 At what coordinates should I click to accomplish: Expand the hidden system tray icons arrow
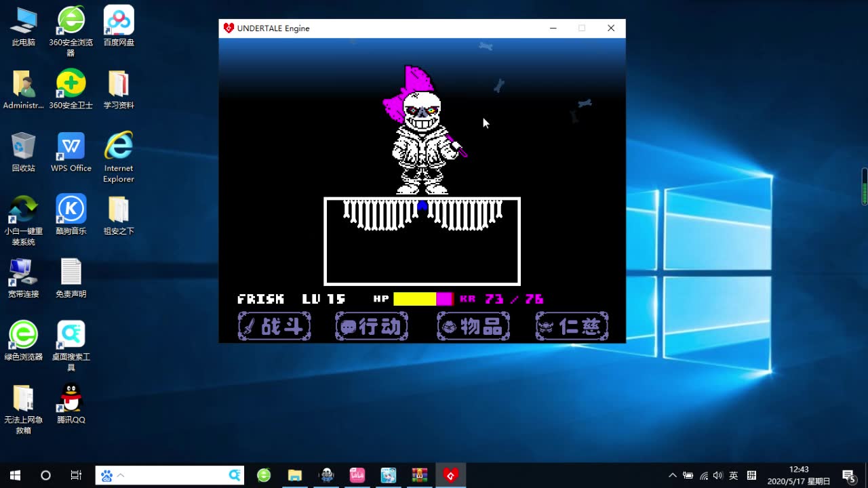(x=673, y=476)
